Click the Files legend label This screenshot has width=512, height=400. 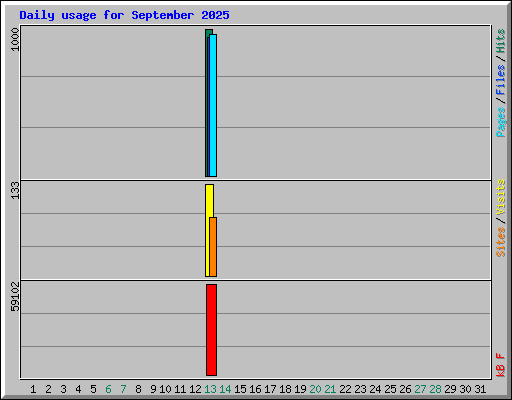(500, 80)
